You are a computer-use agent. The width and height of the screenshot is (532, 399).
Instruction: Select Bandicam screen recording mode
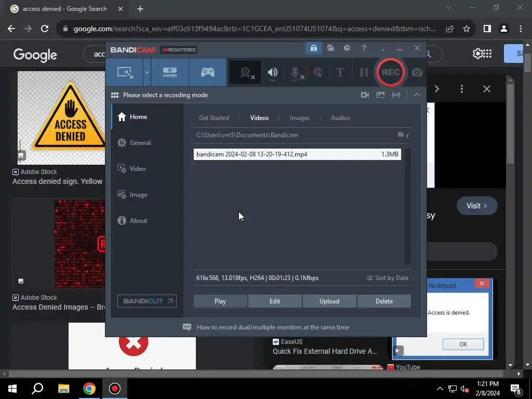point(125,72)
